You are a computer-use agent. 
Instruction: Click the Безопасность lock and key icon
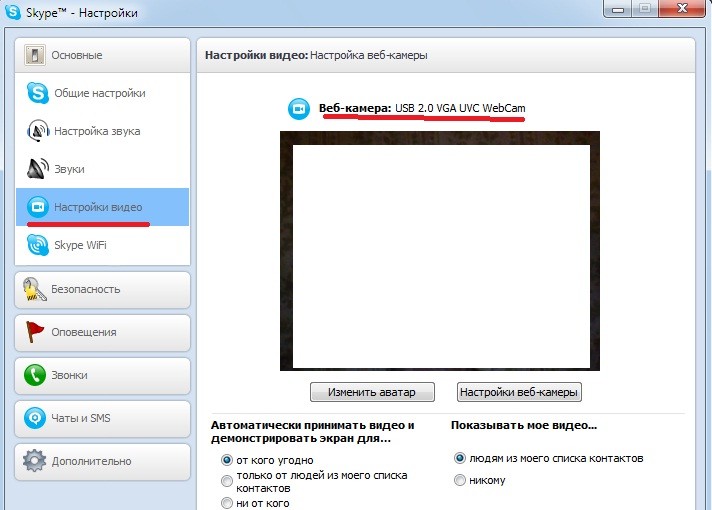[x=35, y=289]
